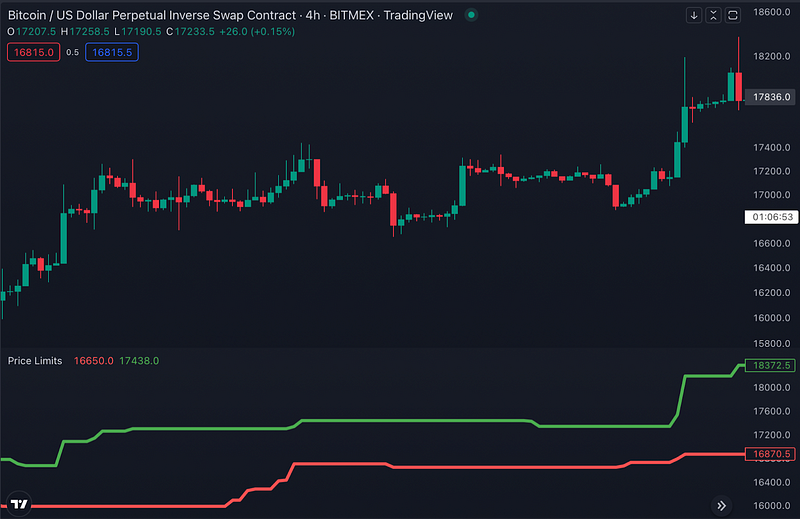
Task: Click the red sell price 16815.0 button
Action: tap(34, 52)
